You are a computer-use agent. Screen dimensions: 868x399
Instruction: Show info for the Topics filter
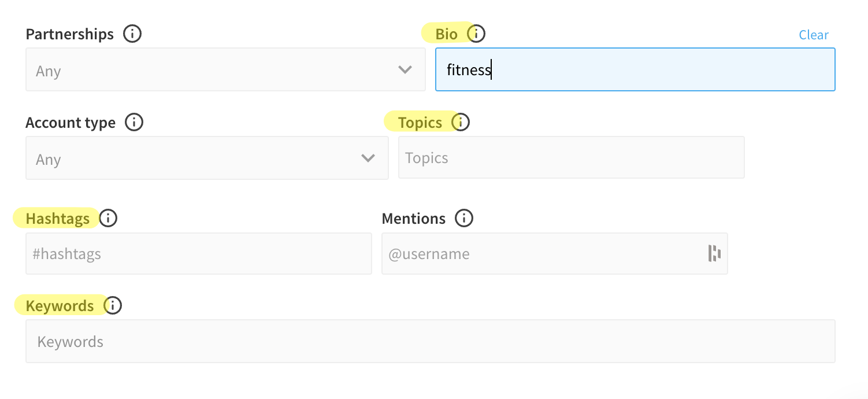461,123
